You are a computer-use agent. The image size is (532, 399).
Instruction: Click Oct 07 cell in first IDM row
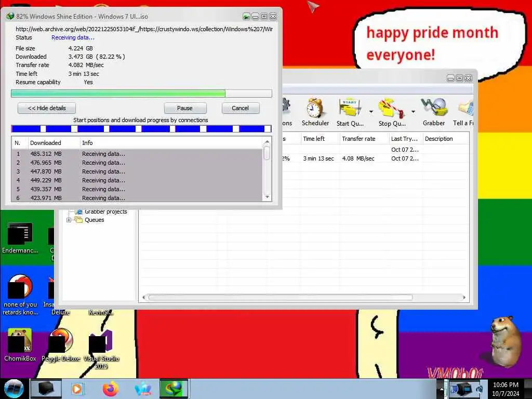404,150
